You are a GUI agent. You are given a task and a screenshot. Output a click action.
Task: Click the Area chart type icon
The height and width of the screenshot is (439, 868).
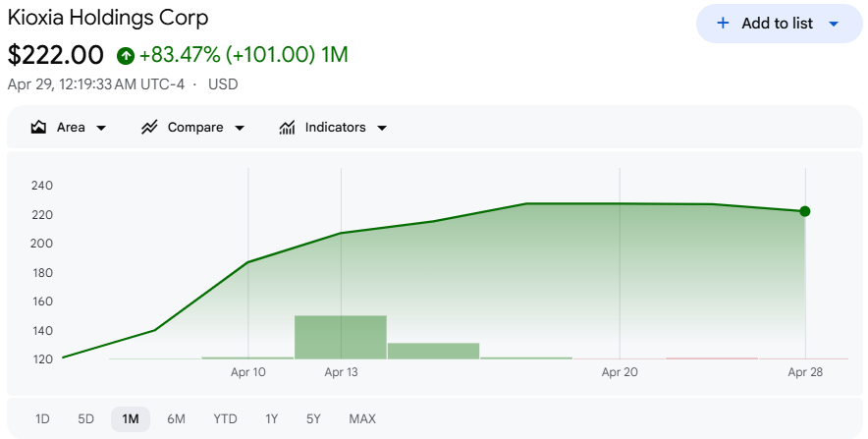tap(39, 128)
